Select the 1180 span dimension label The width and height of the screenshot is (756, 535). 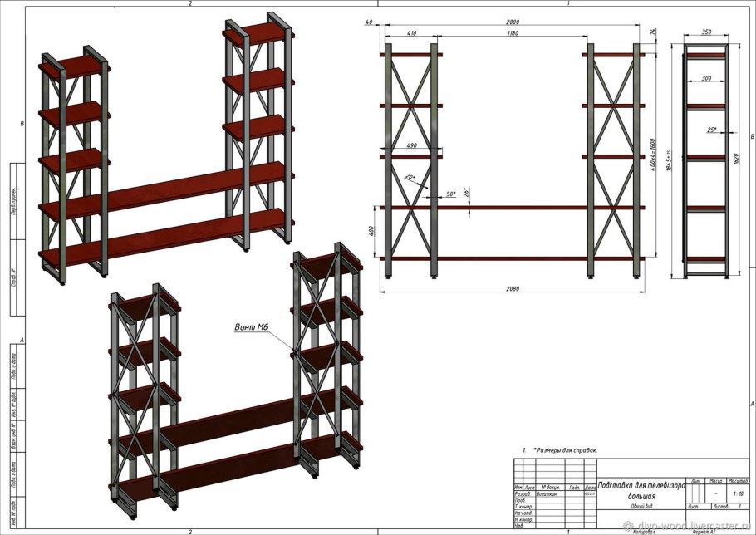511,34
